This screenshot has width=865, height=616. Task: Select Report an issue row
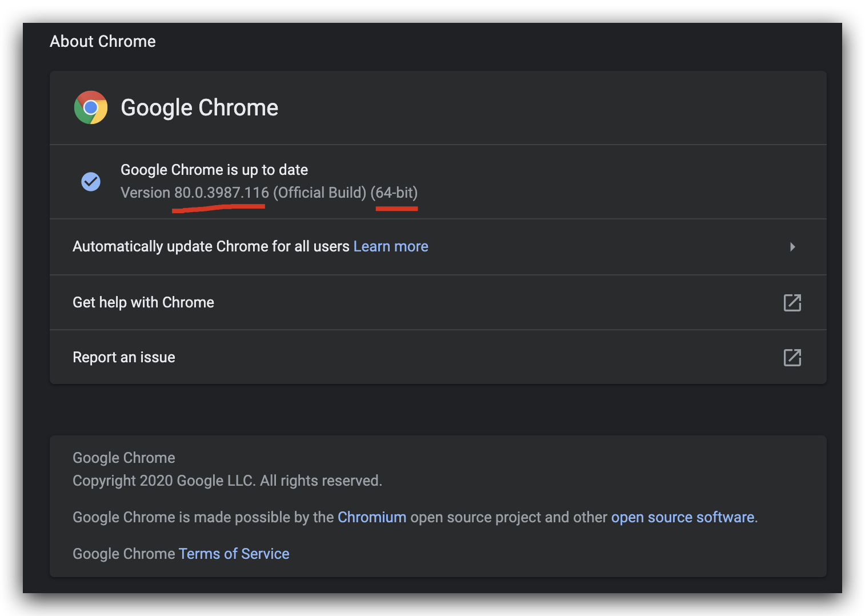tap(438, 357)
